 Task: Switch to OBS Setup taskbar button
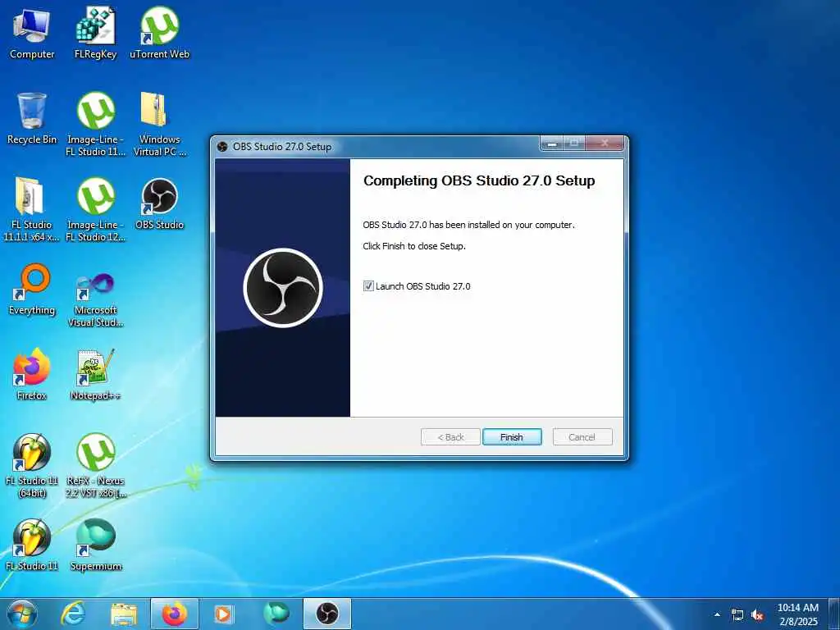point(327,614)
